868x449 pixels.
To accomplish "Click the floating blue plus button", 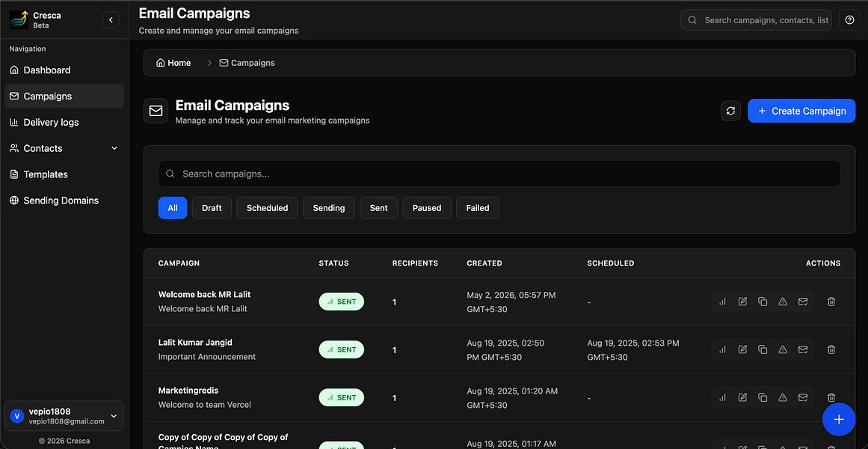I will point(839,420).
